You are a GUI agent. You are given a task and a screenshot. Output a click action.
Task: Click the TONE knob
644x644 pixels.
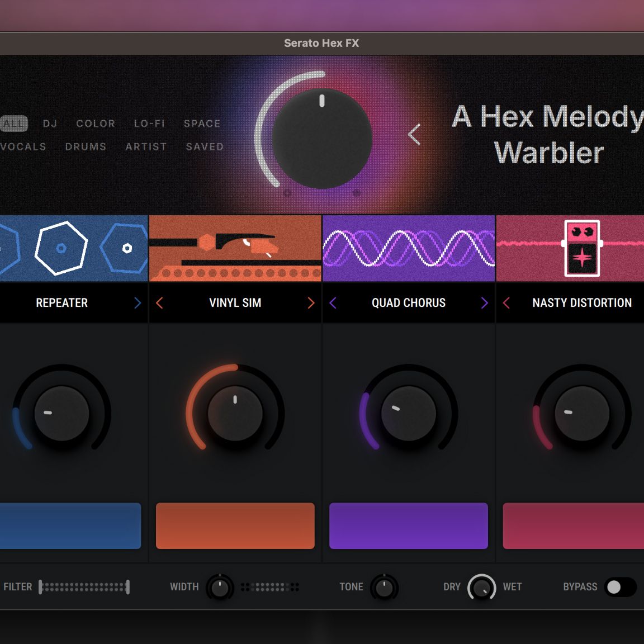[x=385, y=588]
